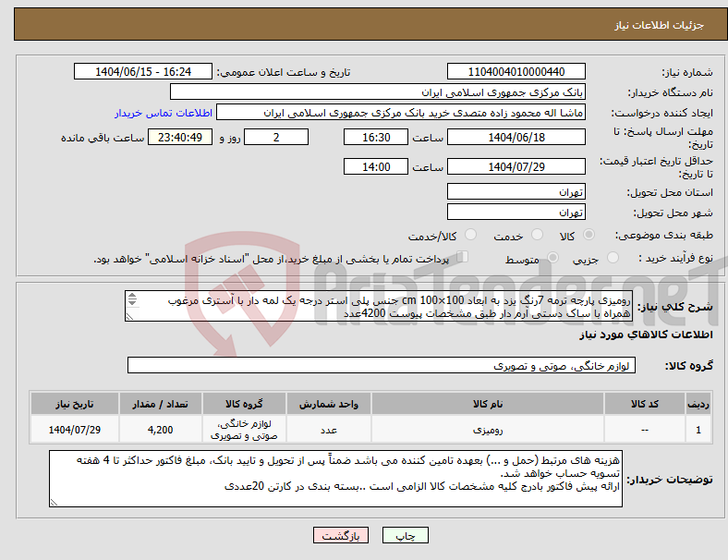Click the description box scroll up arrow
The image size is (728, 560).
[x=132, y=296]
